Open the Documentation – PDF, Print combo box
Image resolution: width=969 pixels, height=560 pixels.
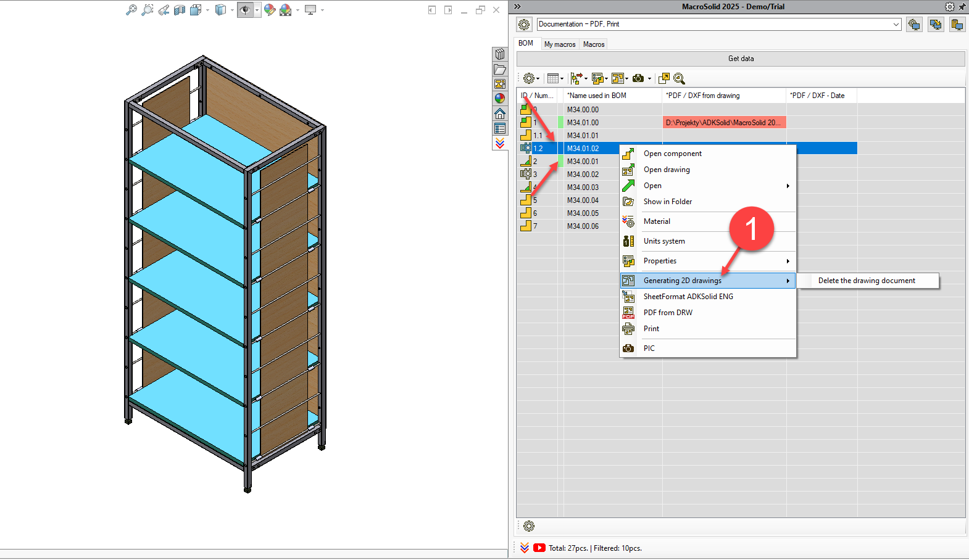[719, 24]
